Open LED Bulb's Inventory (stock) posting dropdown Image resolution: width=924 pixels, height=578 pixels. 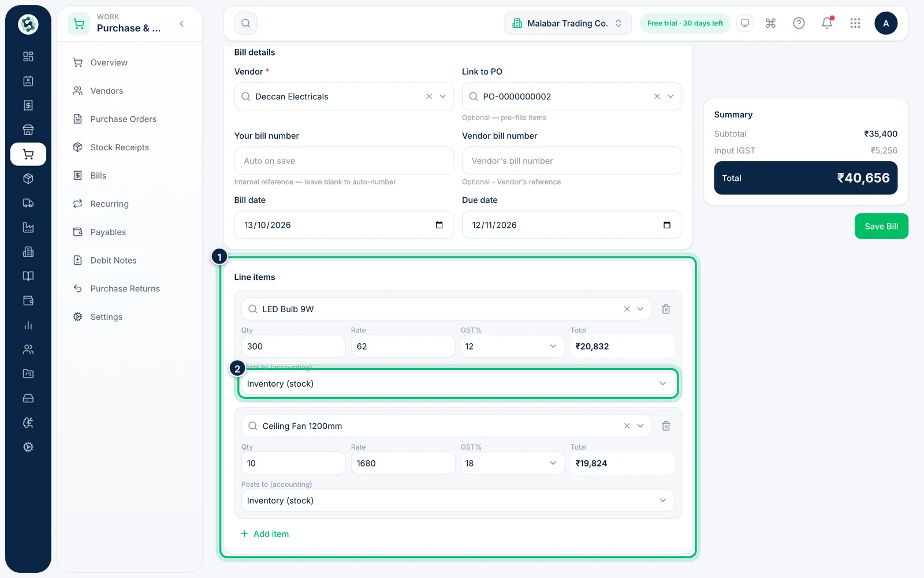(457, 384)
